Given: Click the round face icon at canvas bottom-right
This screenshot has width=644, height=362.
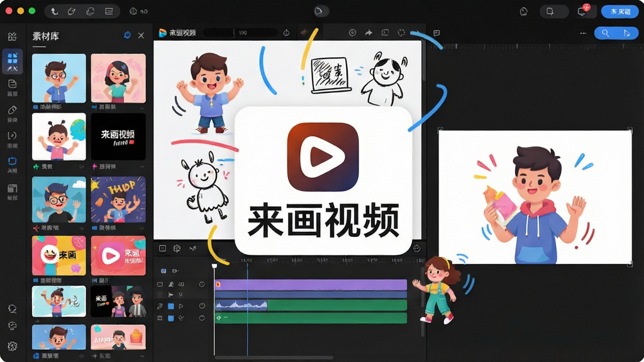Looking at the screenshot, I should (x=416, y=248).
